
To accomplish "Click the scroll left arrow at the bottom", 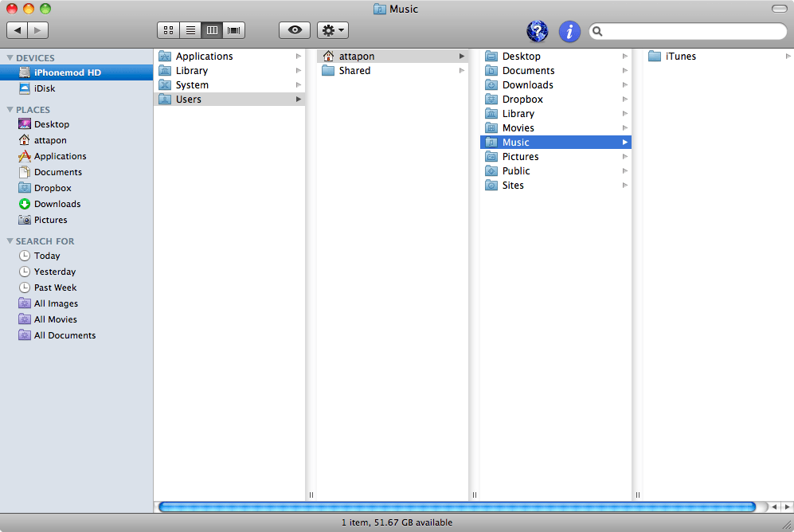I will click(774, 507).
